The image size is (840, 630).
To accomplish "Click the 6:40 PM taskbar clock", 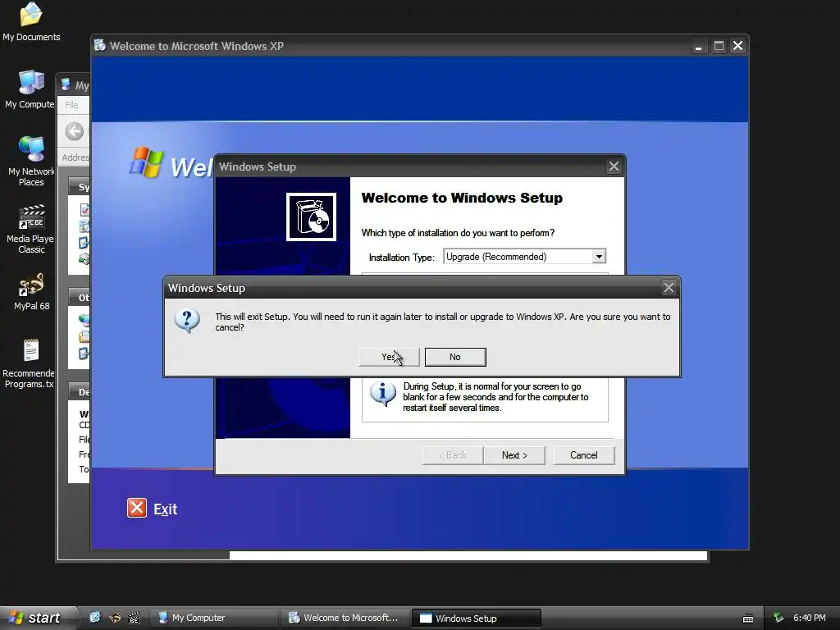I will pos(810,618).
